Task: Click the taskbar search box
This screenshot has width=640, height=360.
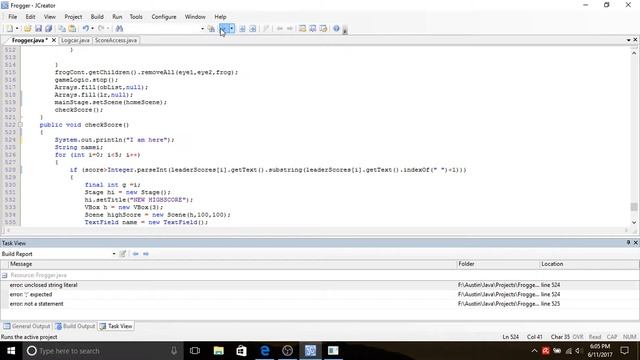Action: pyautogui.click(x=102, y=351)
